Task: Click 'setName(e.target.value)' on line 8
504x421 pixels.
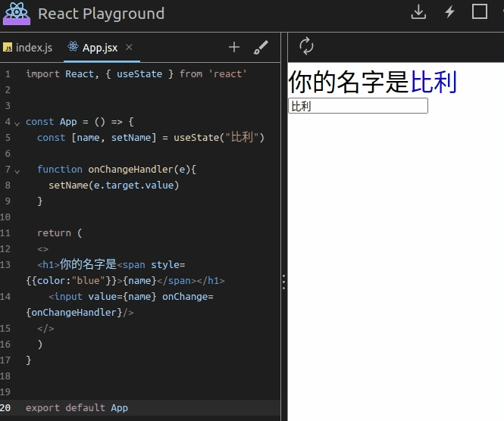Action: click(x=114, y=186)
